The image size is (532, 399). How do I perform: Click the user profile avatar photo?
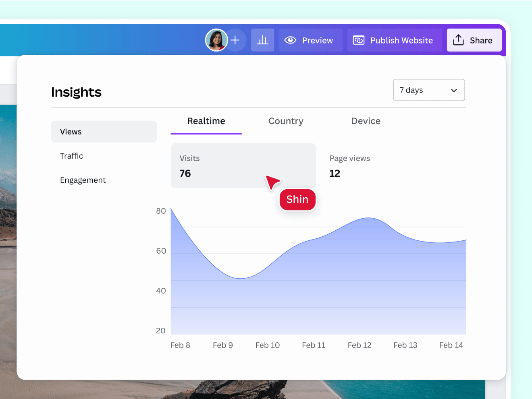[x=216, y=40]
